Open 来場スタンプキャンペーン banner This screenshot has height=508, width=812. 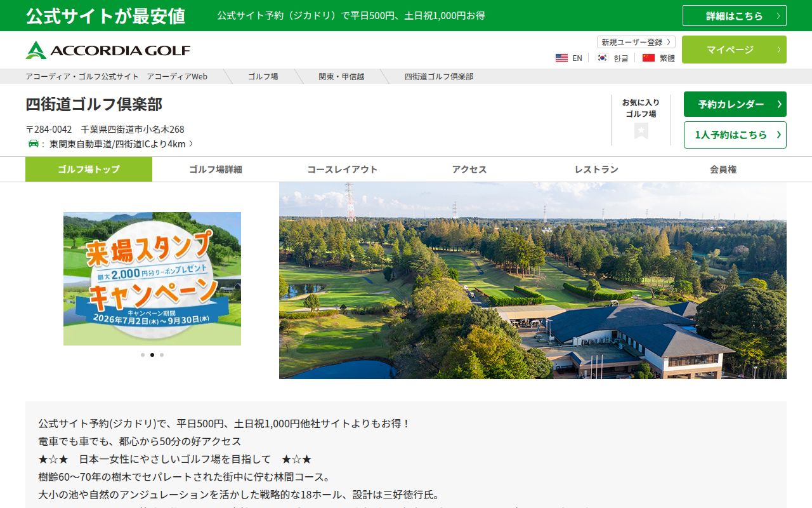tap(152, 279)
